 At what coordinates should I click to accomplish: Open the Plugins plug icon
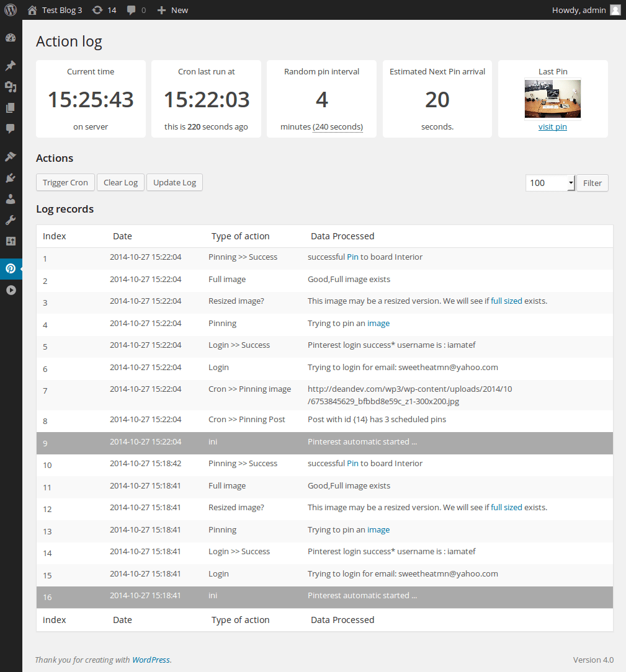(11, 177)
